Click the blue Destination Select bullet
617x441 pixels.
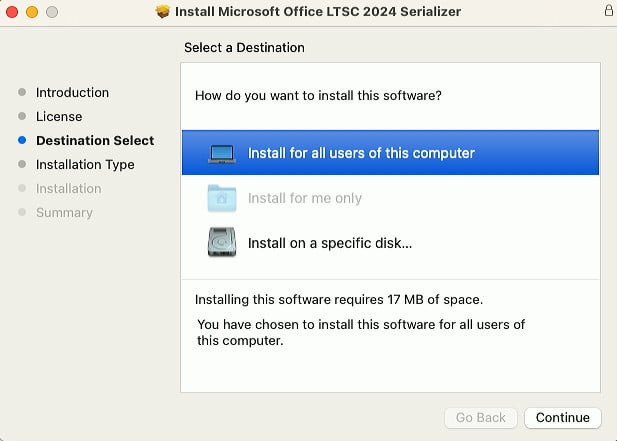click(22, 140)
